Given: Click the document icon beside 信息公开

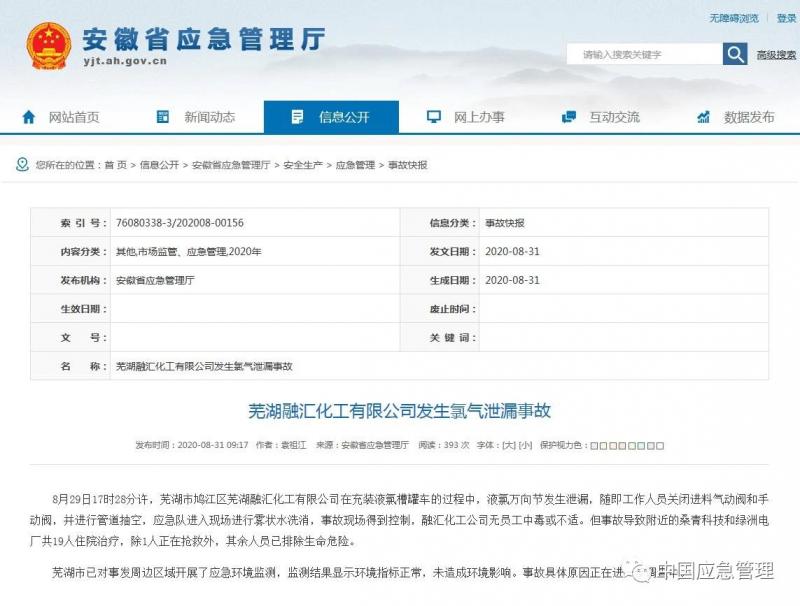Looking at the screenshot, I should click(x=297, y=117).
